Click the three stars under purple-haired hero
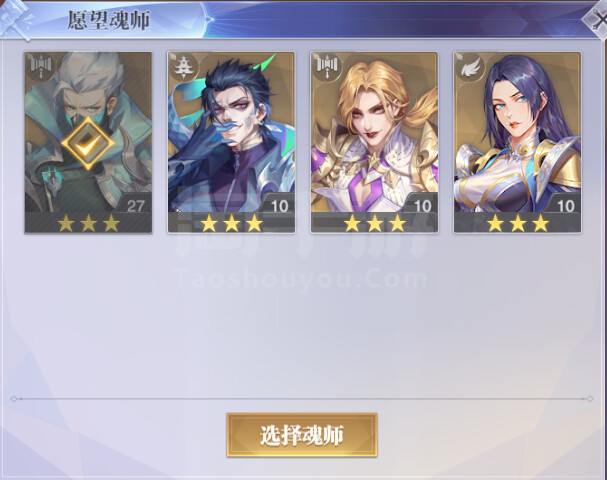The height and width of the screenshot is (480, 607). tap(518, 223)
